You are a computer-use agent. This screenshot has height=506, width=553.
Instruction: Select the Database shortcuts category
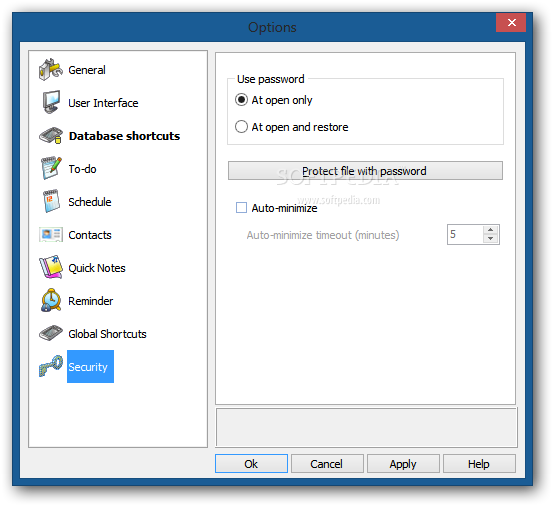pyautogui.click(x=124, y=136)
